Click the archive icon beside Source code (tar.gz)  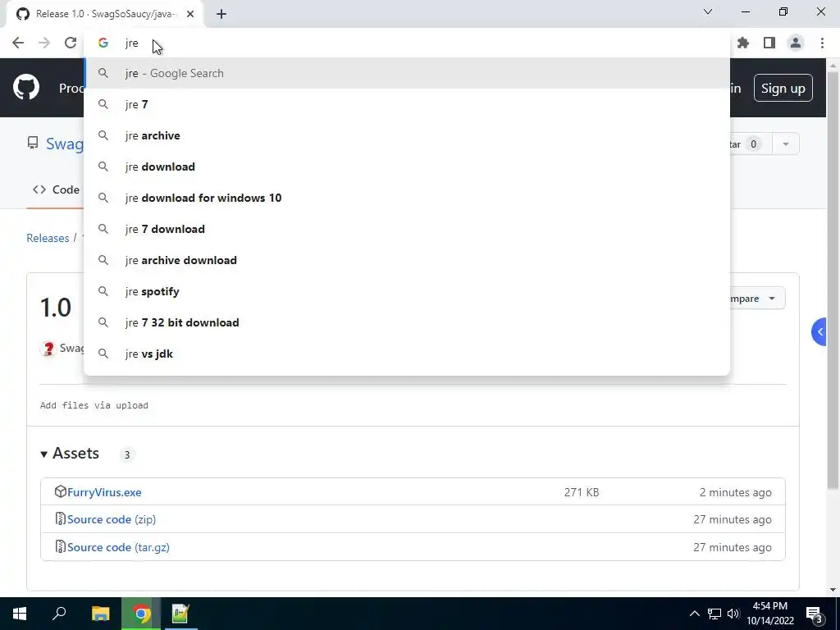click(60, 546)
